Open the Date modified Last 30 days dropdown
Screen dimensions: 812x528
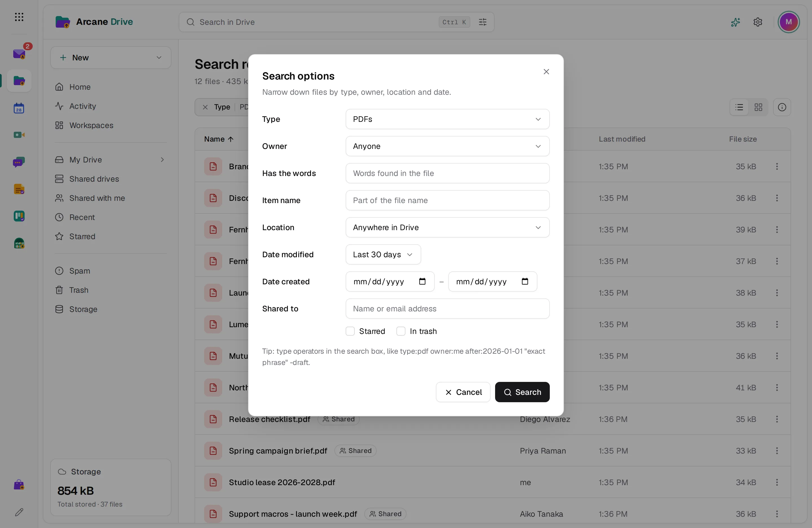pos(383,254)
